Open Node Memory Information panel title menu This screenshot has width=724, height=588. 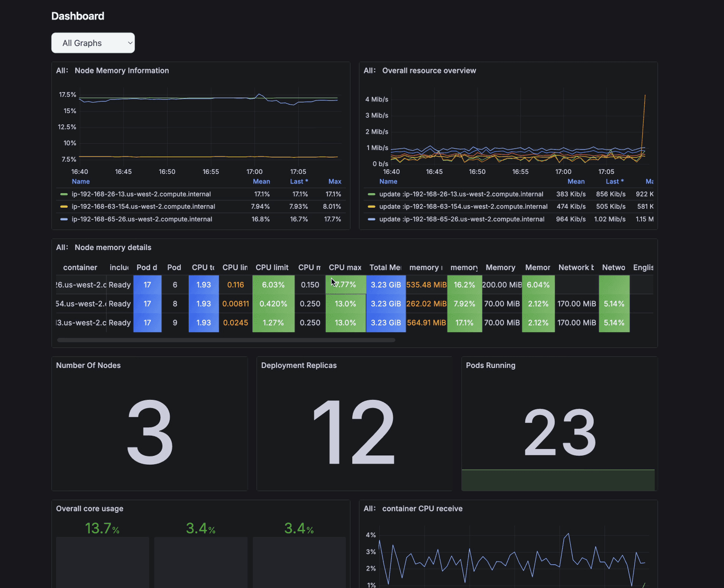pos(122,70)
